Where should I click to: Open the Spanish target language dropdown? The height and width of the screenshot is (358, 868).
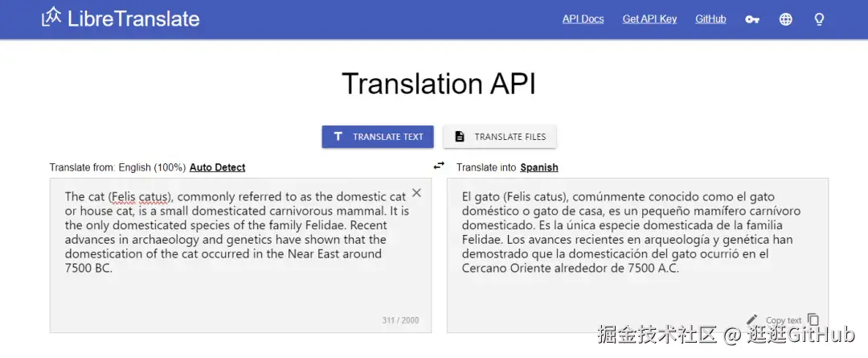coord(538,167)
